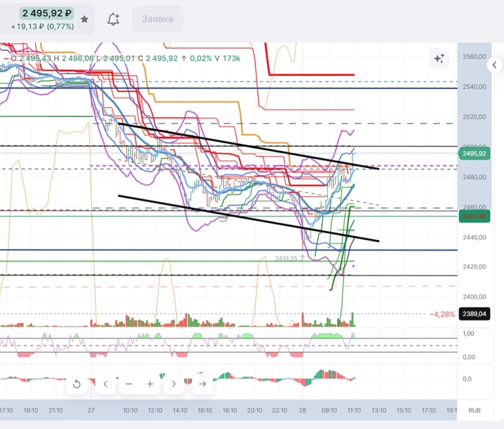Viewport: 504px width, 429px height.
Task: Expand the side panel with the chevron arrow
Action: (495, 65)
